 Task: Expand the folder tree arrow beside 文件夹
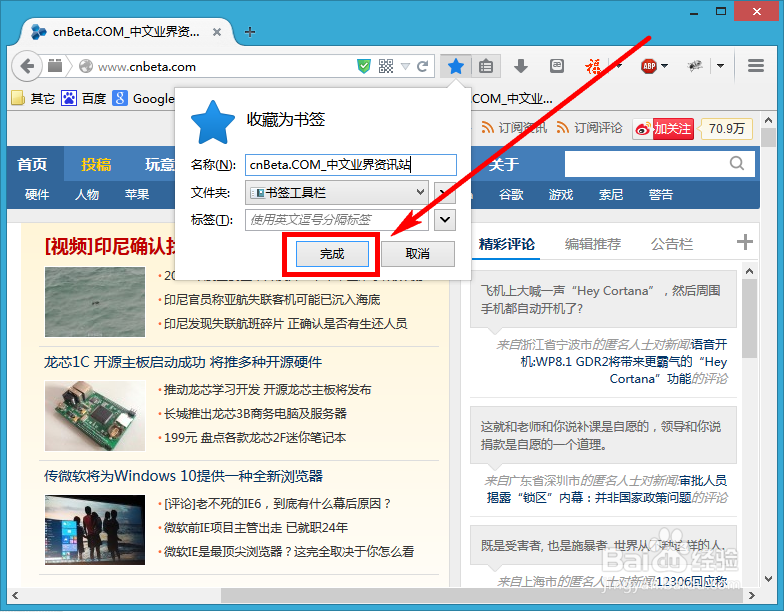pos(444,192)
